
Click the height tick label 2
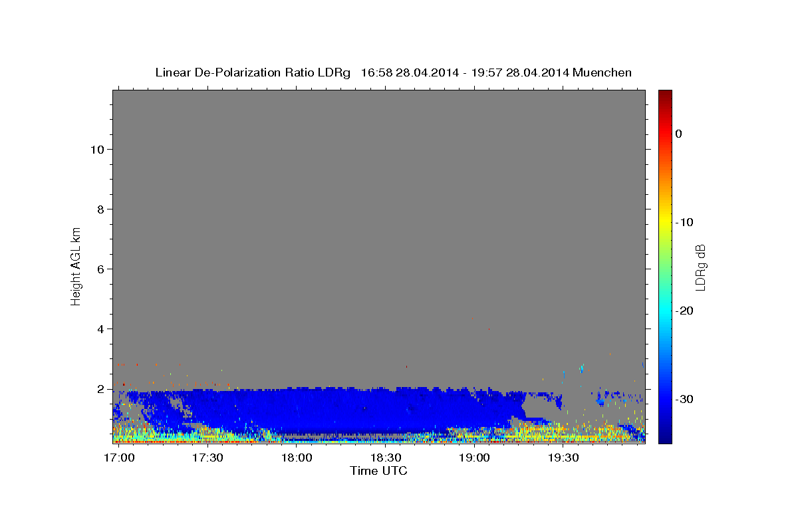click(100, 389)
